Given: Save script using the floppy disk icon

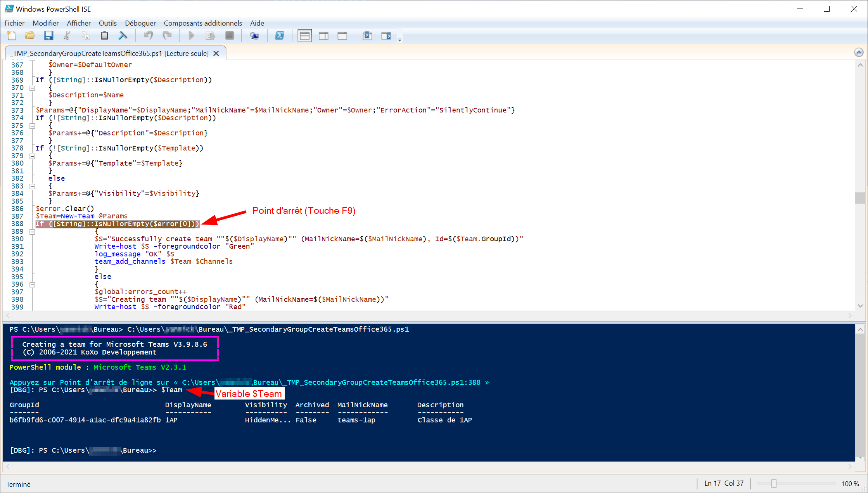Looking at the screenshot, I should coord(48,36).
